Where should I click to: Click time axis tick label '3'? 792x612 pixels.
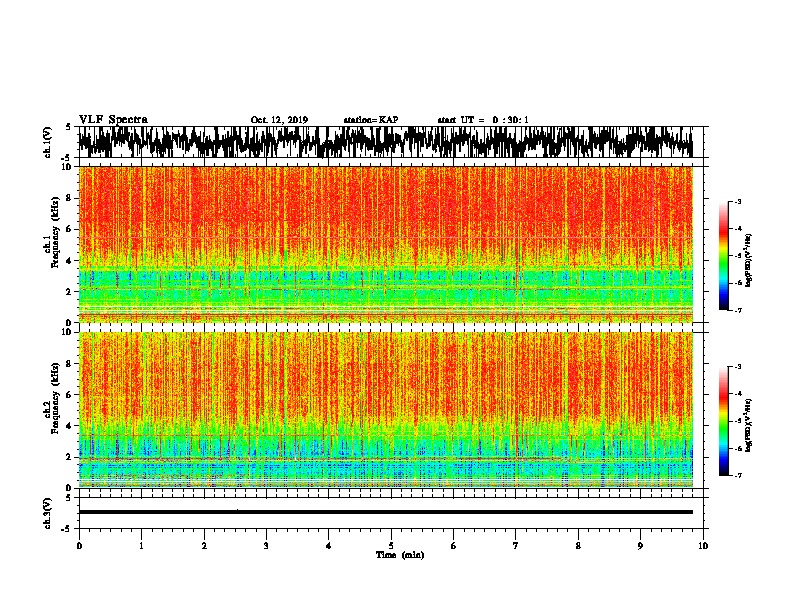[x=266, y=545]
